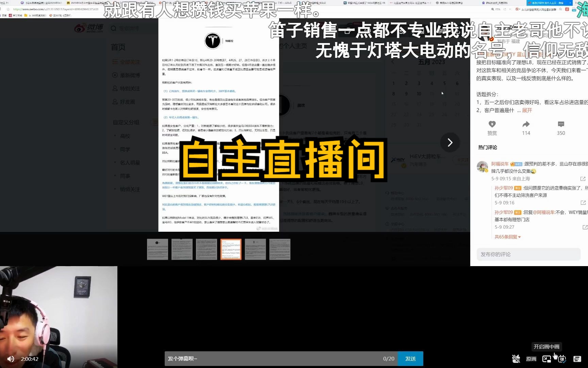
Task: Select the 同学 group
Action: [x=125, y=149]
